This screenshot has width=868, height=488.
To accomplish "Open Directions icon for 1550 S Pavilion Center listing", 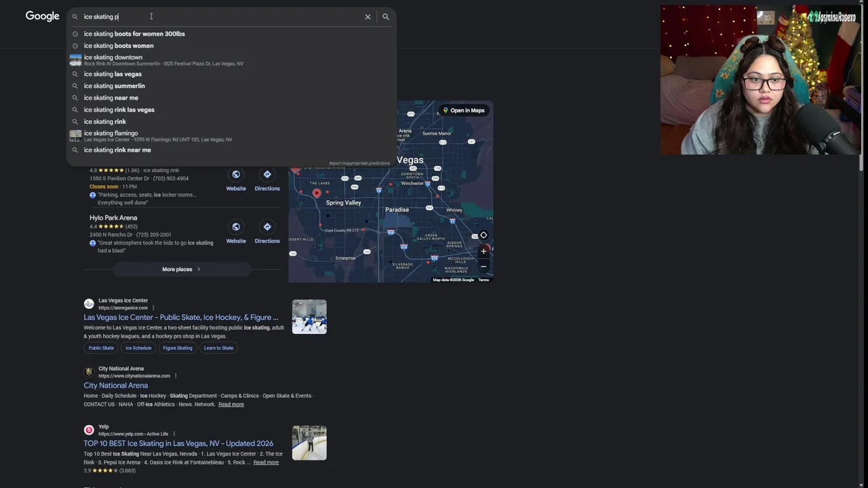I will tap(267, 175).
